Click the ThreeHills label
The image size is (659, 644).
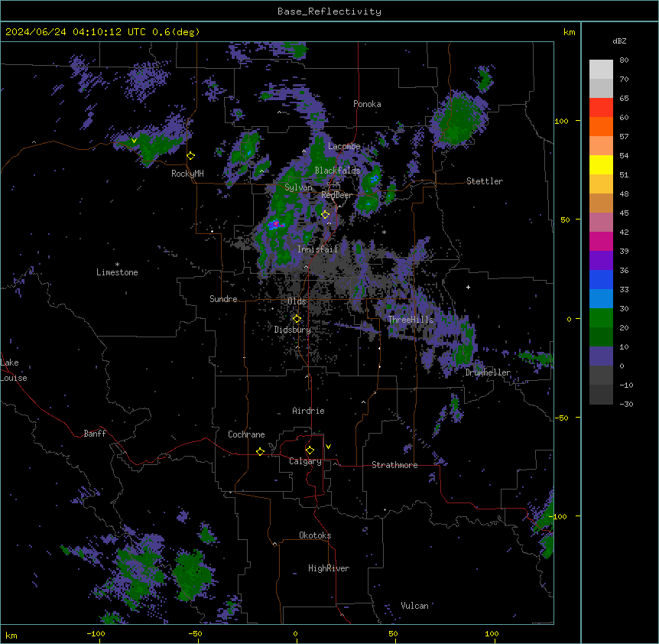tap(411, 320)
